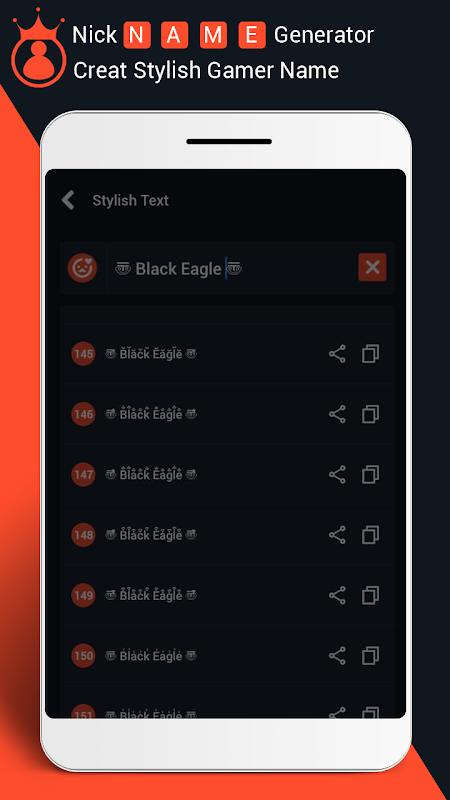
Task: Copy stylish name number 145
Action: (x=371, y=354)
